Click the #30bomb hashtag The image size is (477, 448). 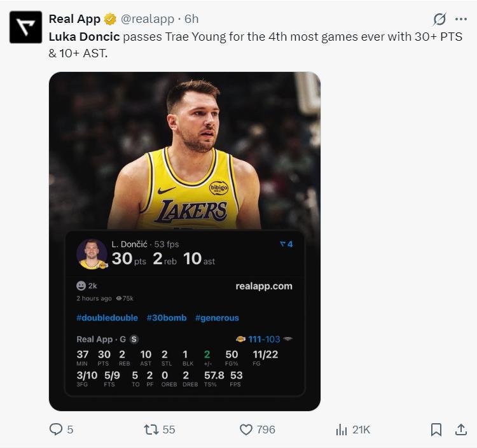(167, 318)
